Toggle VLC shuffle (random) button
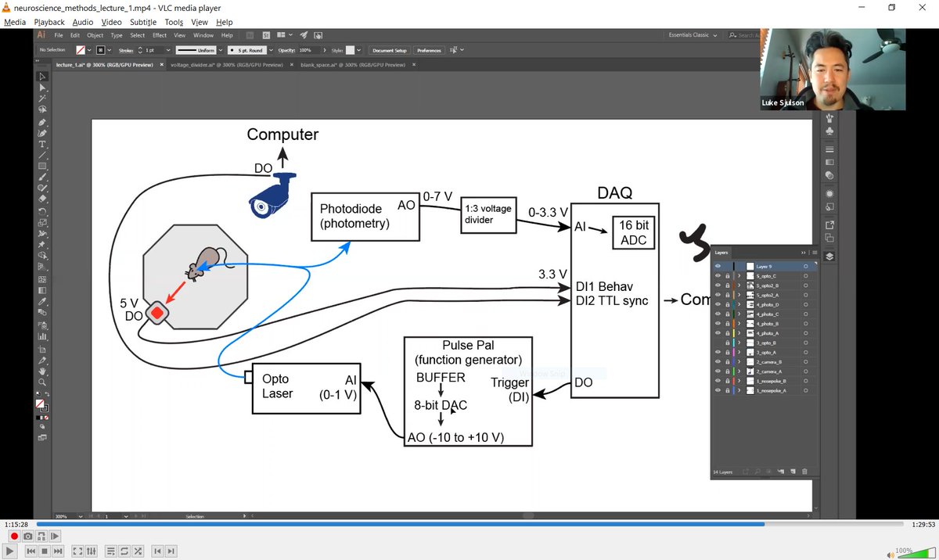This screenshot has height=560, width=939. [x=138, y=551]
